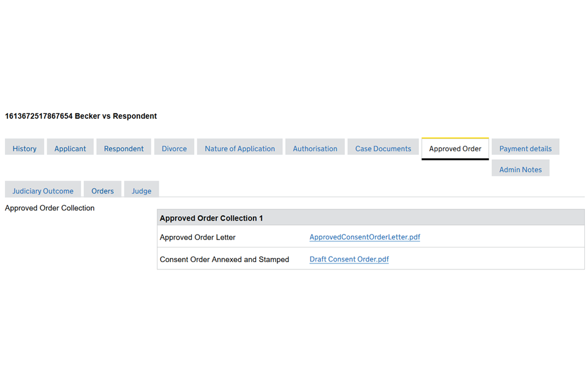Open the Payment details tab

tap(525, 148)
